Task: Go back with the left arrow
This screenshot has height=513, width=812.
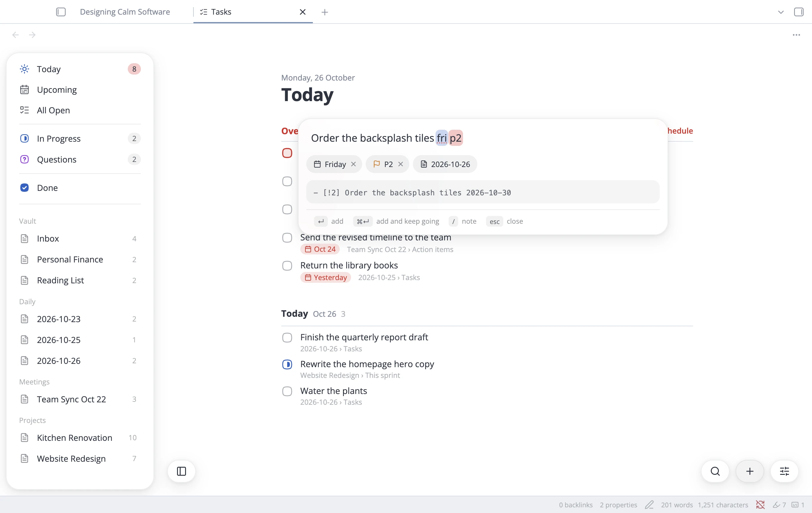Action: (x=15, y=35)
